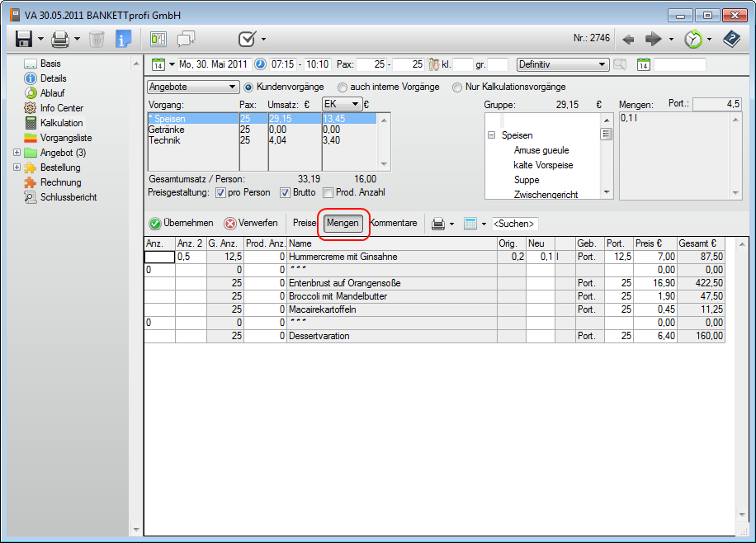Click the clock icon beside start time
This screenshot has width=756, height=543.
tap(260, 64)
